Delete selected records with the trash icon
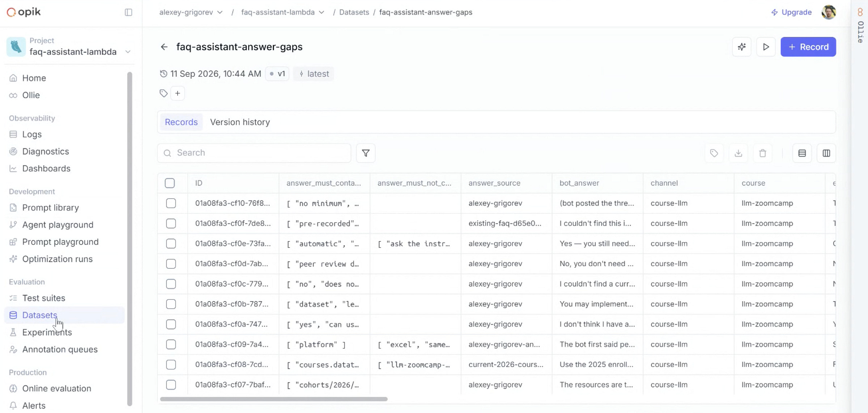Image resolution: width=868 pixels, height=413 pixels. [x=763, y=153]
